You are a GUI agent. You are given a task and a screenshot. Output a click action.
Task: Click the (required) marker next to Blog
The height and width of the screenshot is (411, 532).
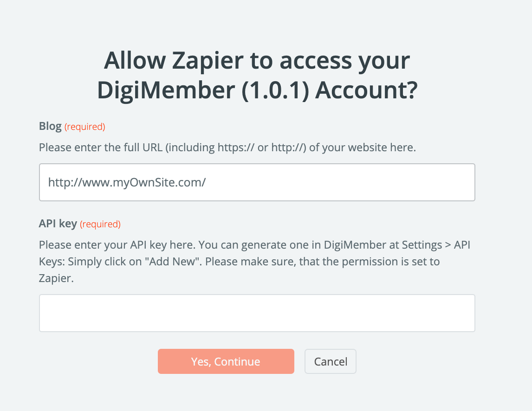click(x=85, y=126)
